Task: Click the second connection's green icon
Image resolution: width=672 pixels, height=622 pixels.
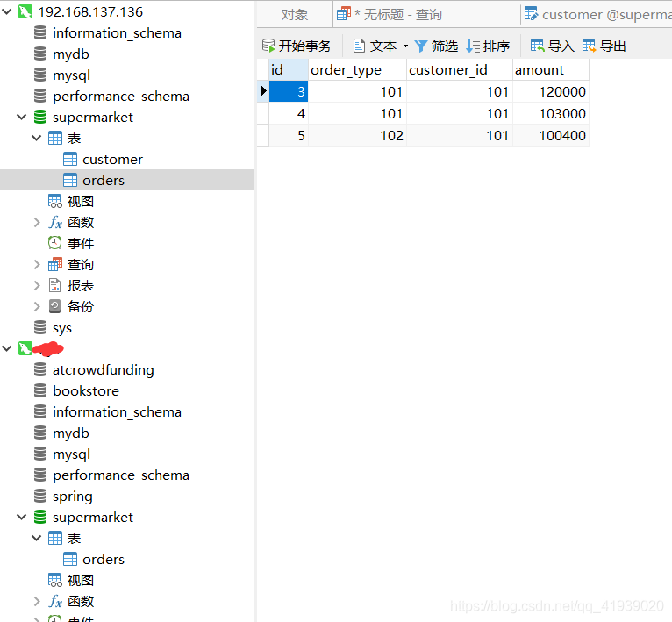Action: point(25,348)
